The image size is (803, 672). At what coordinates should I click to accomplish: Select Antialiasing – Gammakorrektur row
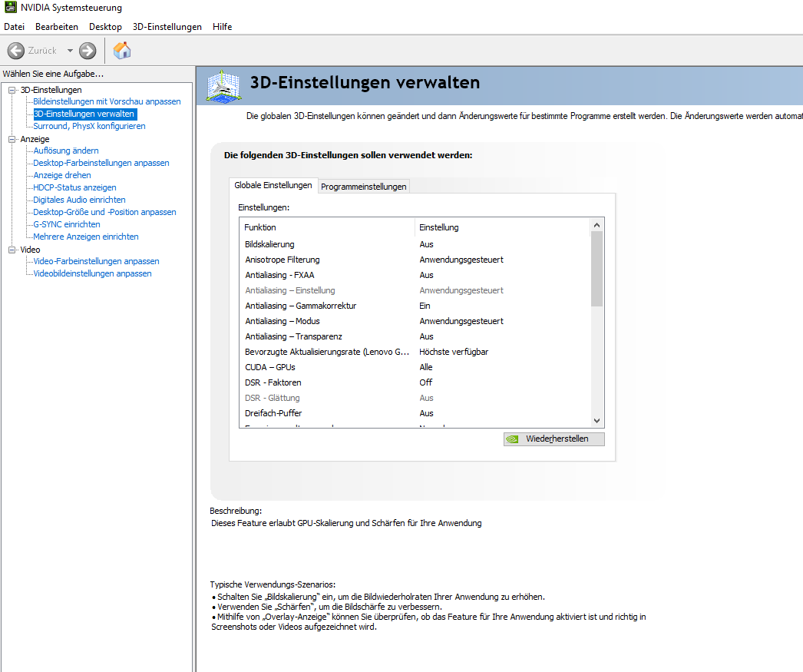[x=415, y=306]
